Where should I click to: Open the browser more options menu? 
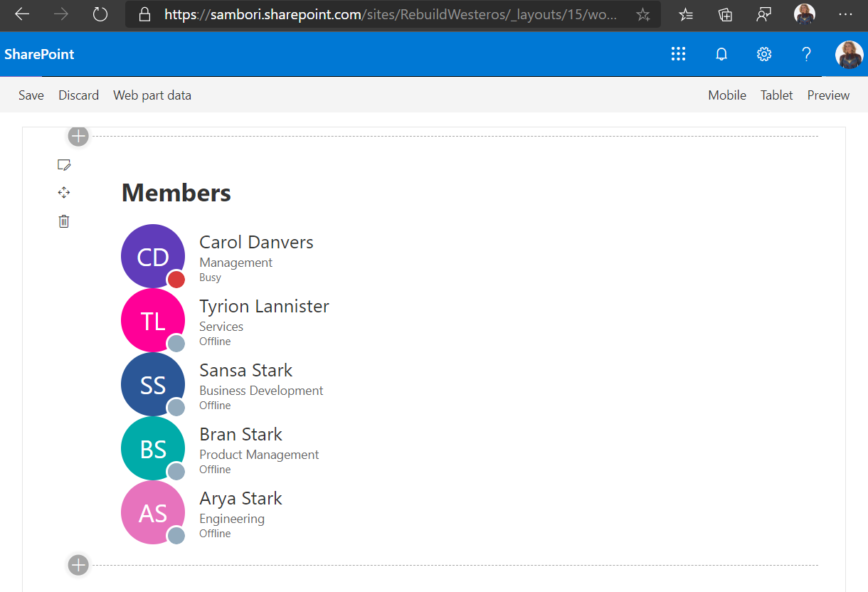tap(845, 14)
